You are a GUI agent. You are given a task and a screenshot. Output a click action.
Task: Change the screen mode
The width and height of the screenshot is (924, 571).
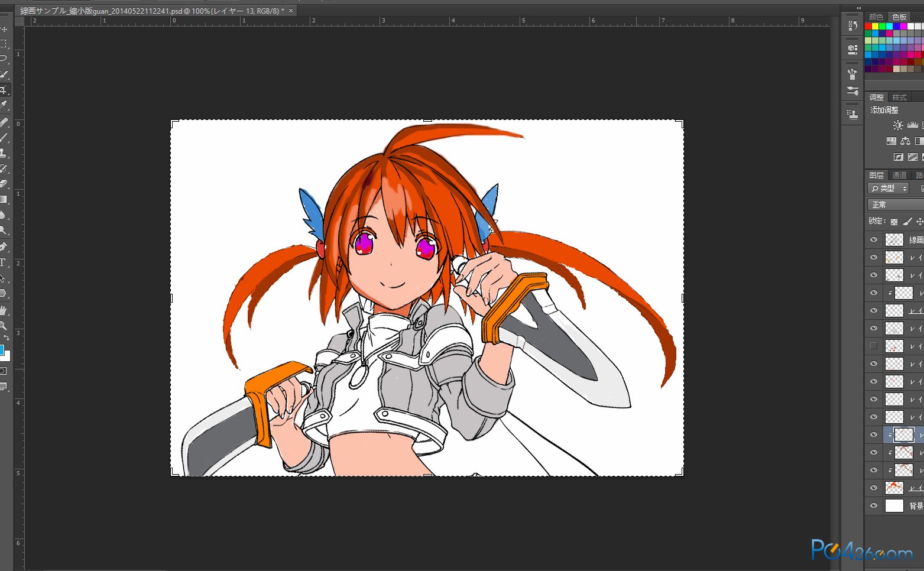tap(3, 387)
